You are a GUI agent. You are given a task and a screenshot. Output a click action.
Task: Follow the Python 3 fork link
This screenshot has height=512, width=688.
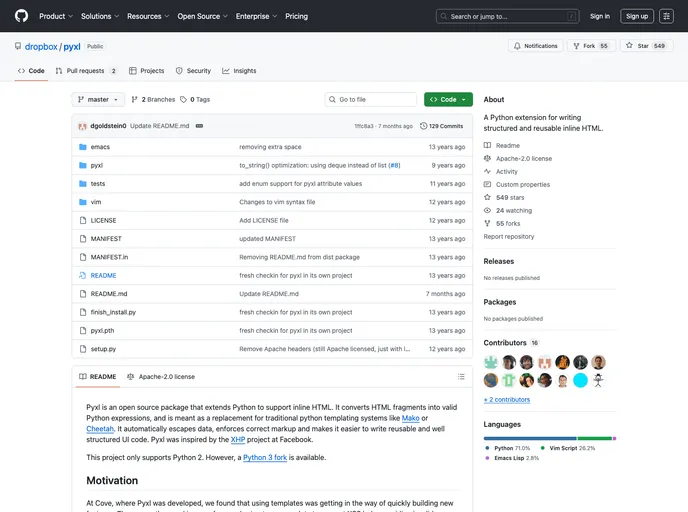point(265,458)
